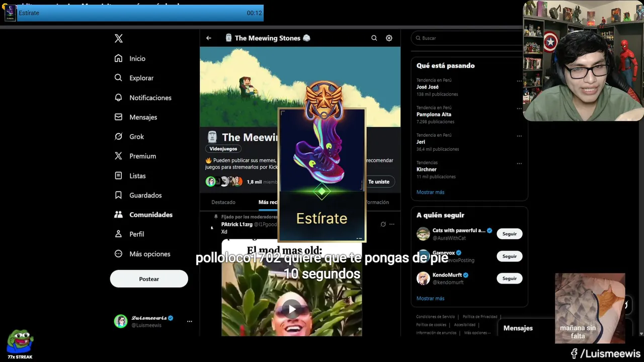Click the Te uniste button
The width and height of the screenshot is (644, 362).
379,182
